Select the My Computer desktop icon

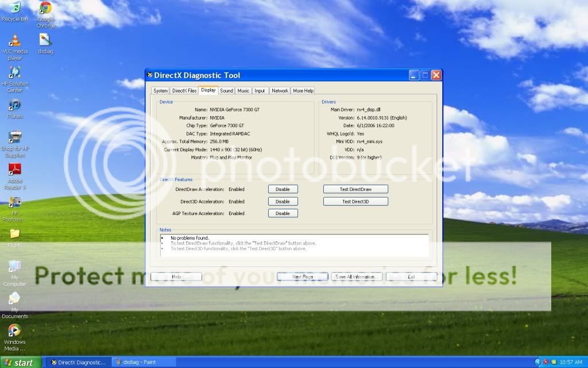pyautogui.click(x=14, y=273)
